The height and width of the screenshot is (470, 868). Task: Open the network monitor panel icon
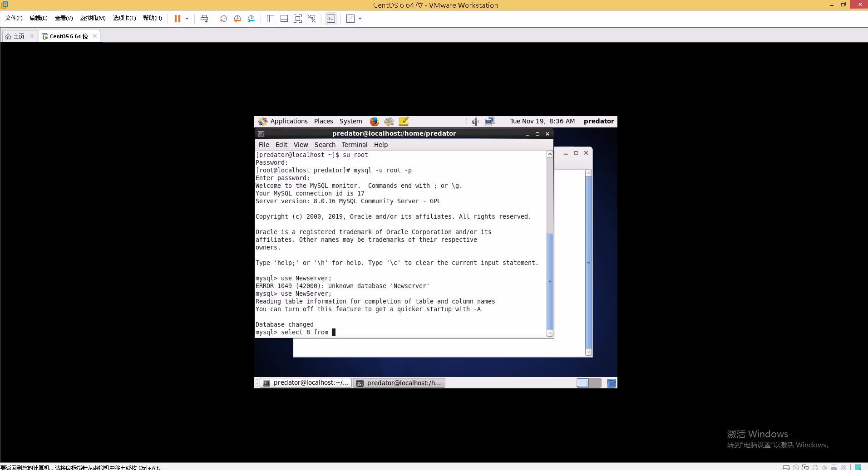pos(490,121)
